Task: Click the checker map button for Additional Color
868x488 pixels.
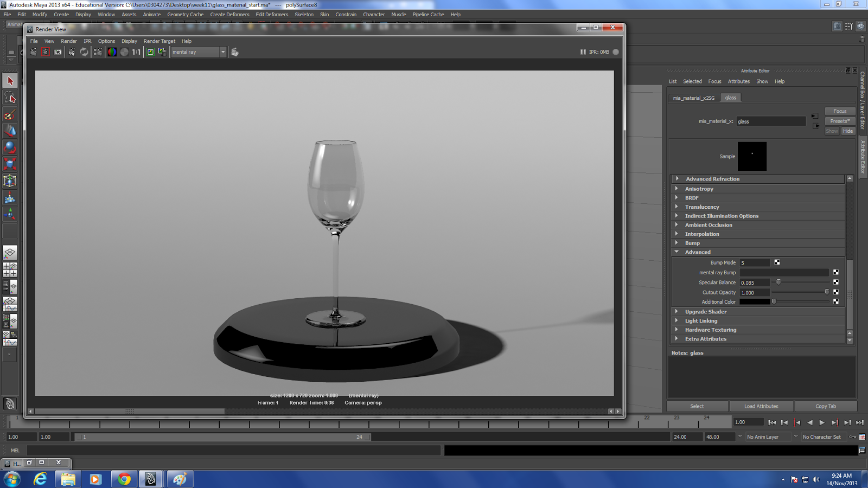Action: coord(836,301)
